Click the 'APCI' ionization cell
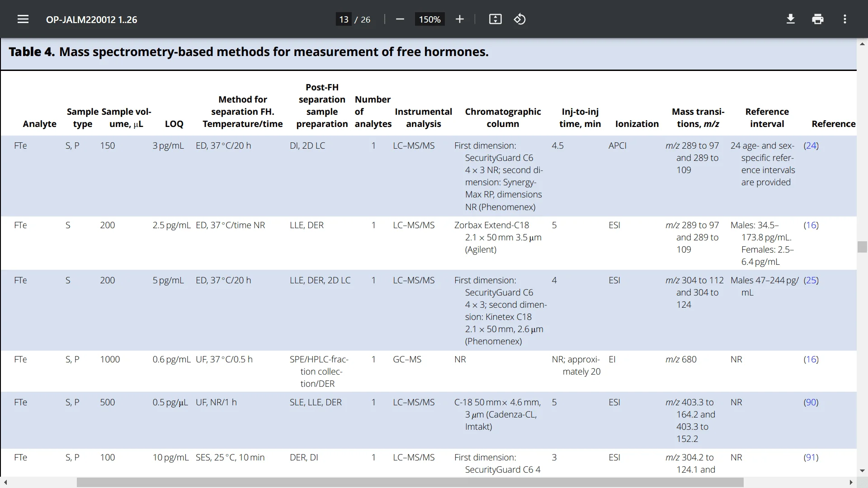Viewport: 868px width, 488px height. pos(618,145)
